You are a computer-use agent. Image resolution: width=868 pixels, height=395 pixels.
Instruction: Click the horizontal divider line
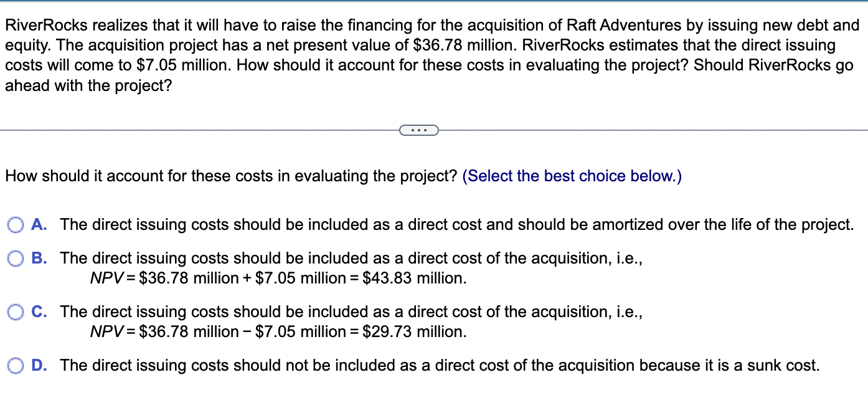[x=187, y=130]
